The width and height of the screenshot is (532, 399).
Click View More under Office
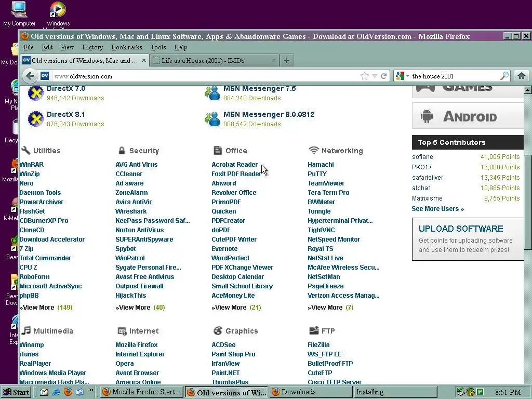[x=236, y=308]
